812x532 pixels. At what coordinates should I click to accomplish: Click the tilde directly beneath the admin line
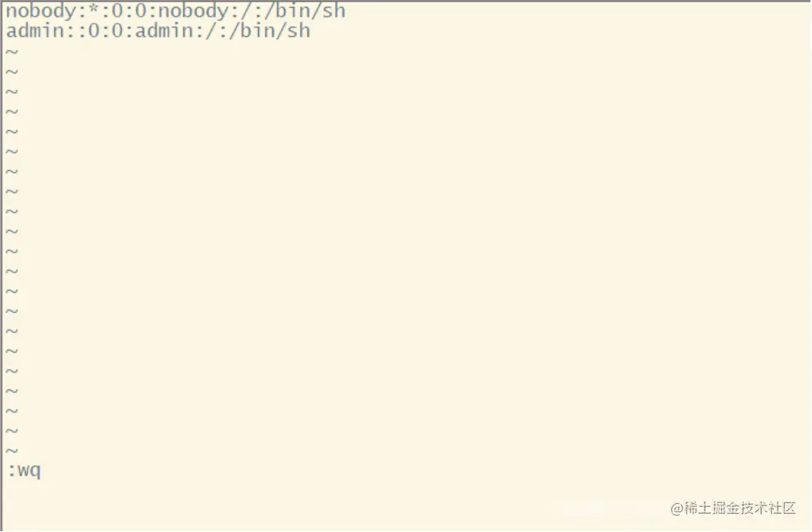pyautogui.click(x=12, y=52)
